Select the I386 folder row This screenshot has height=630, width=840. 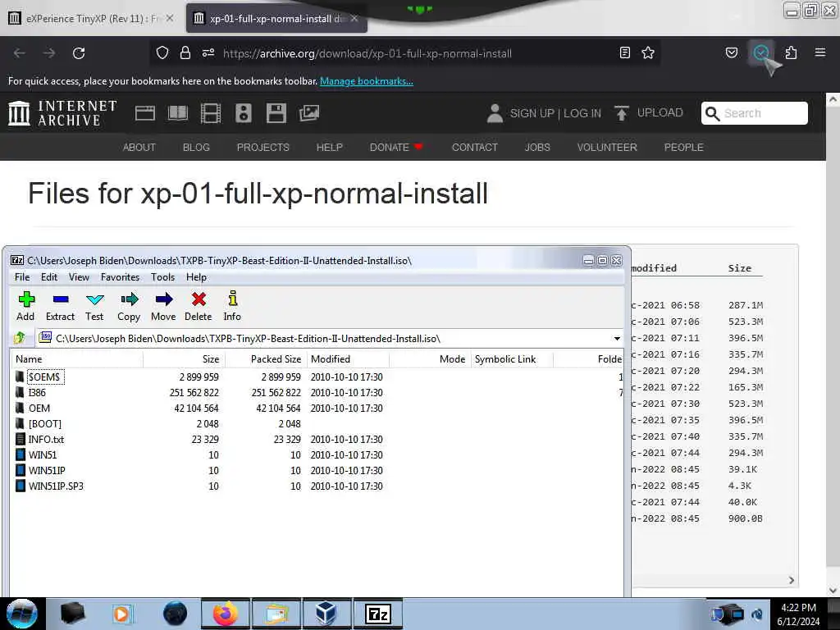(x=316, y=393)
